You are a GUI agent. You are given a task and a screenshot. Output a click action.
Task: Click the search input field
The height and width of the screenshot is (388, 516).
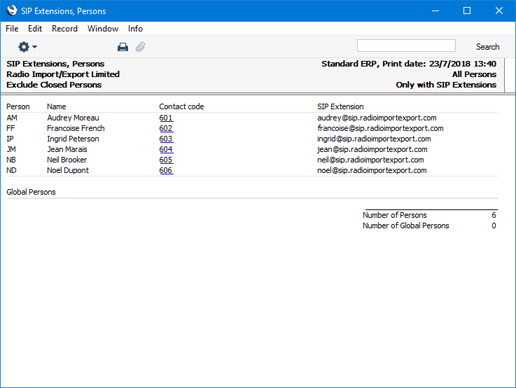pyautogui.click(x=406, y=46)
